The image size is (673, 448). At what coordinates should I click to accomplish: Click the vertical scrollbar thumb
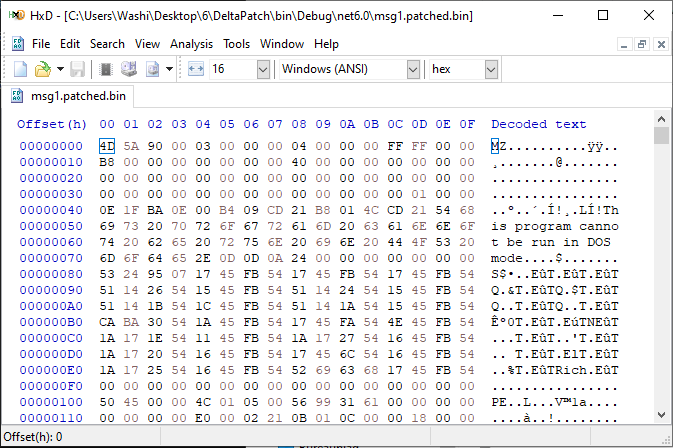pos(661,136)
